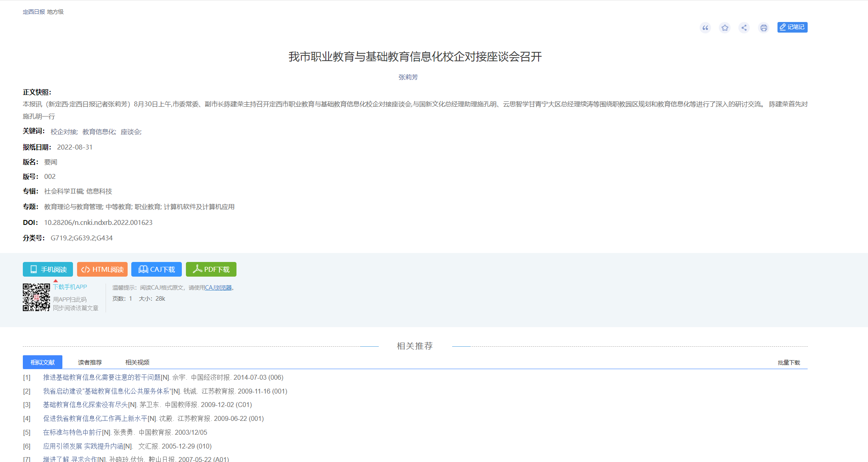Select the 相似文献 tab
This screenshot has width=868, height=462.
pyautogui.click(x=42, y=362)
